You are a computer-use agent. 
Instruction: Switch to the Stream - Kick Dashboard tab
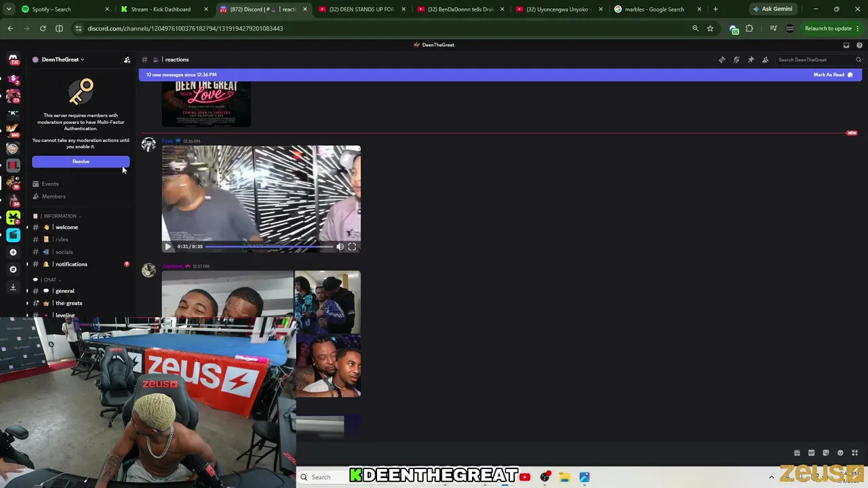163,9
